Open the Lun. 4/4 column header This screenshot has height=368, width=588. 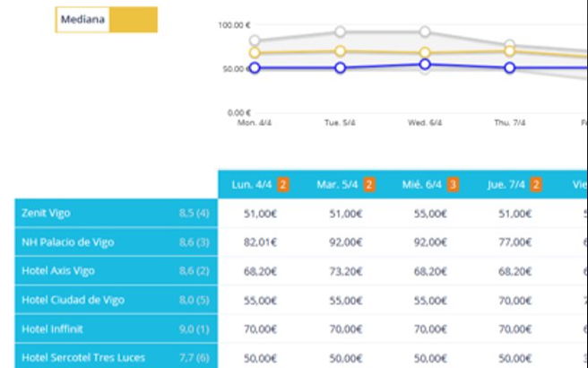[252, 185]
